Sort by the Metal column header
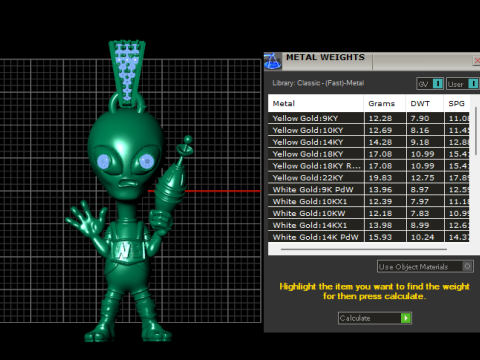This screenshot has height=360, width=480. (x=316, y=103)
